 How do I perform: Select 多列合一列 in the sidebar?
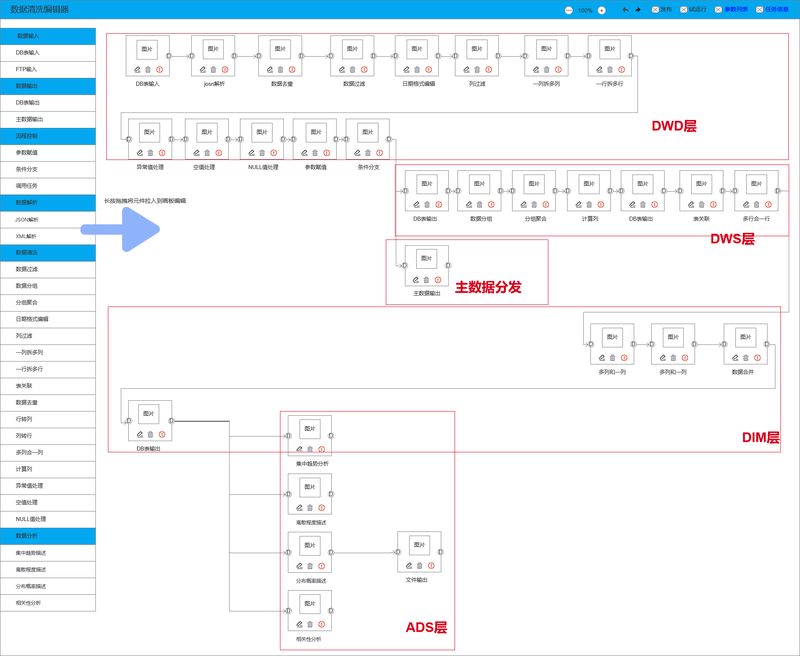pyautogui.click(x=48, y=452)
